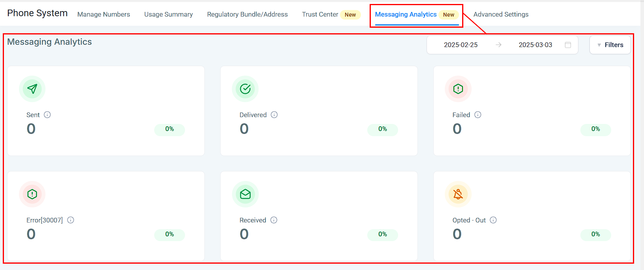The height and width of the screenshot is (270, 644).
Task: Click start date field 2025-02-25
Action: tap(461, 45)
